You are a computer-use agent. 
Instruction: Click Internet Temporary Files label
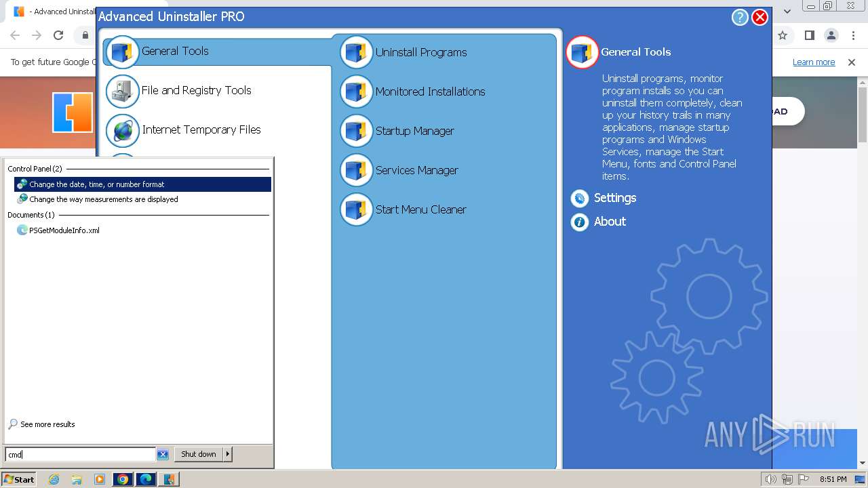(x=201, y=130)
